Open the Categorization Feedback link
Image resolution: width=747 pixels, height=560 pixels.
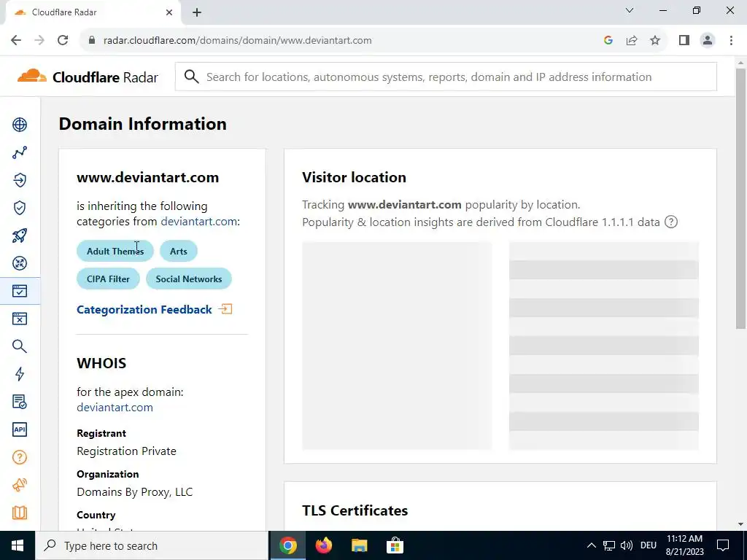pos(144,309)
